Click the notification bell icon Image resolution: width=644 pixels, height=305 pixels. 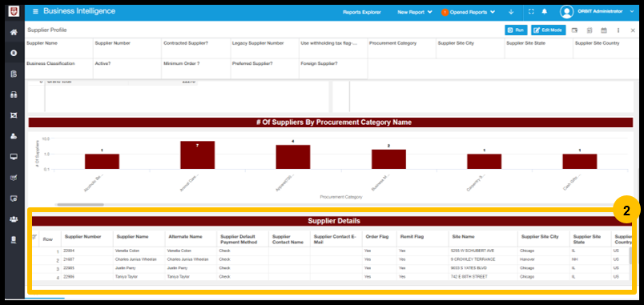click(544, 12)
